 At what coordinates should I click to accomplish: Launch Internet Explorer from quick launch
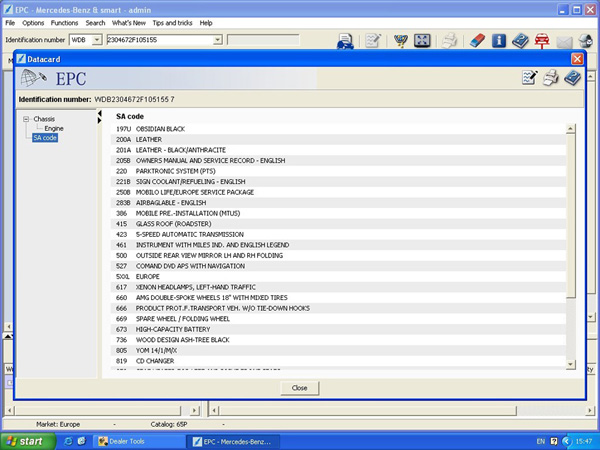pyautogui.click(x=68, y=441)
